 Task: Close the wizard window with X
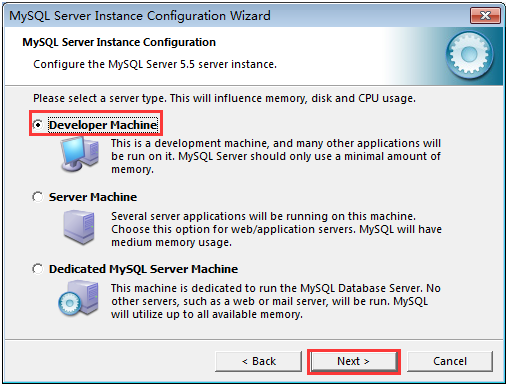(485, 15)
